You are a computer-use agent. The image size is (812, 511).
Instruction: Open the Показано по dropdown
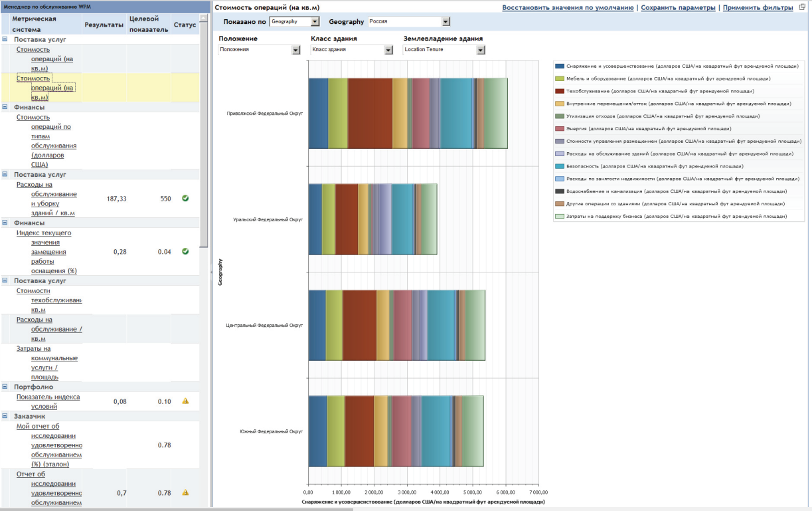click(x=315, y=22)
